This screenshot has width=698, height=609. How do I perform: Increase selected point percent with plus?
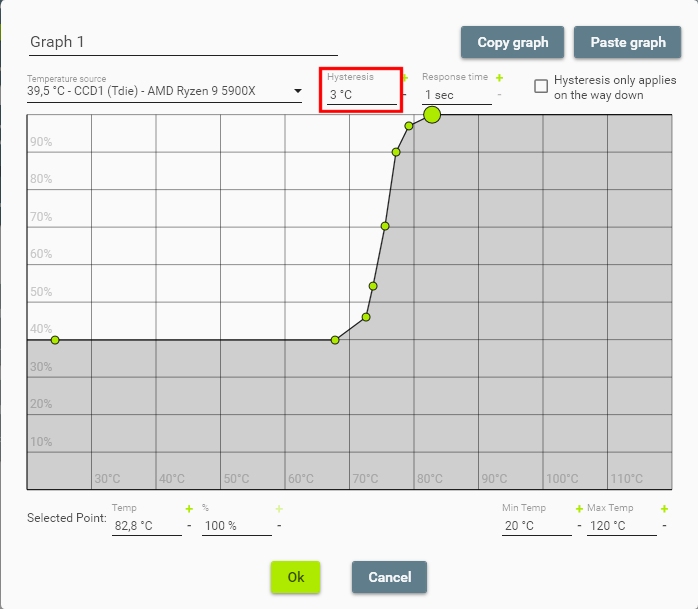[x=279, y=509]
